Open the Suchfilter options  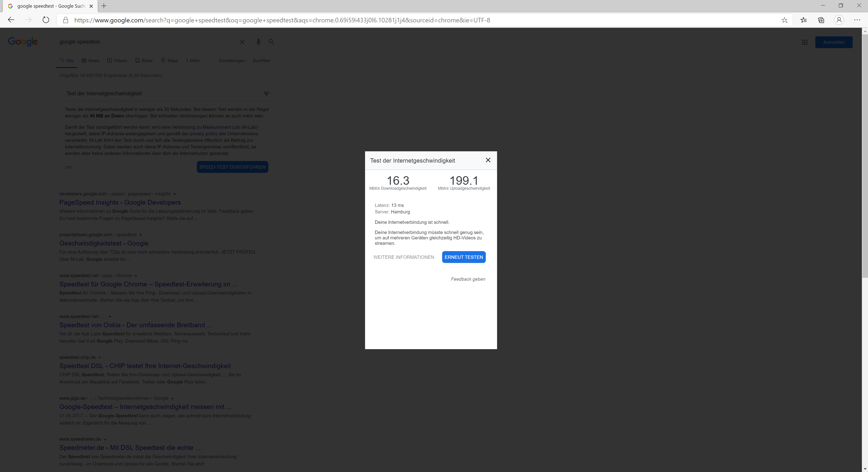click(x=262, y=61)
